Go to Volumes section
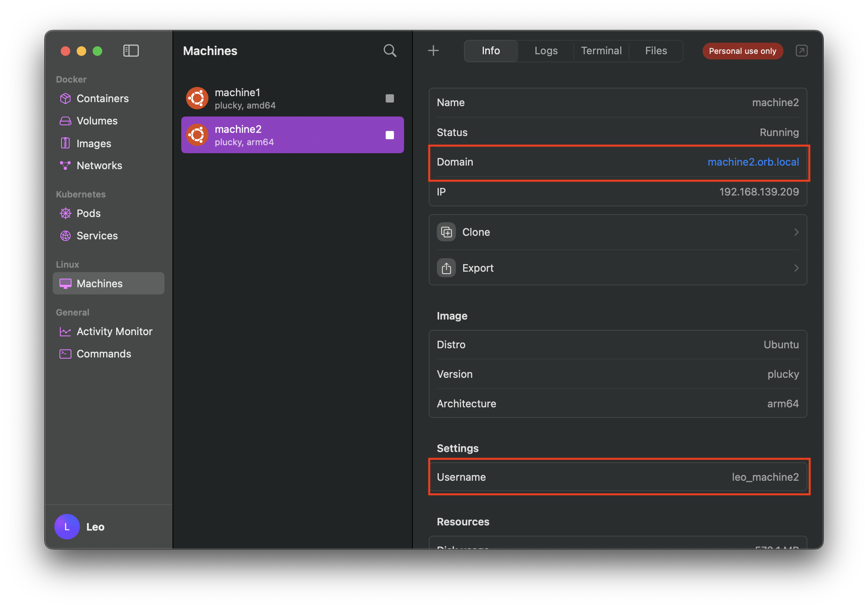The image size is (868, 608). pos(97,121)
